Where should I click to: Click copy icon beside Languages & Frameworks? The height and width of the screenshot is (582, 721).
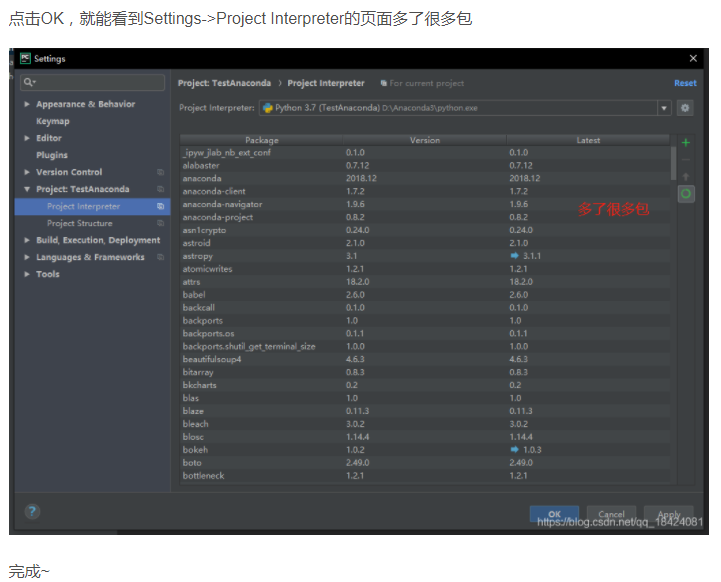(160, 257)
